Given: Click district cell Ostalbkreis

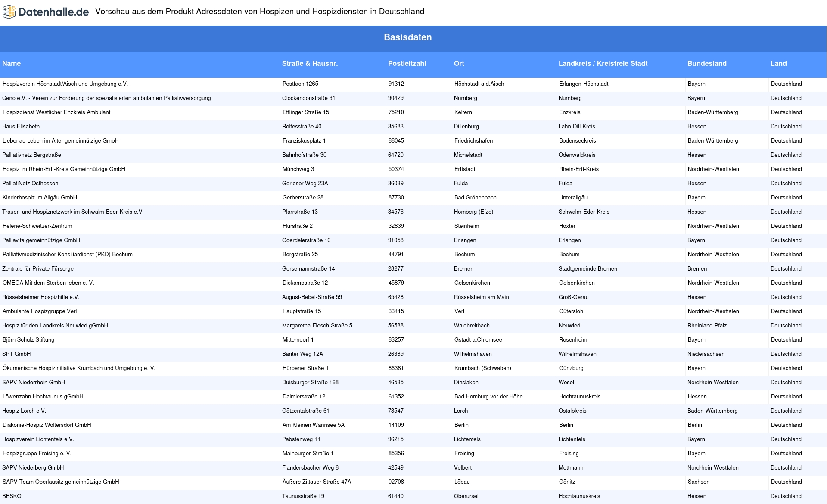Looking at the screenshot, I should tap(572, 411).
